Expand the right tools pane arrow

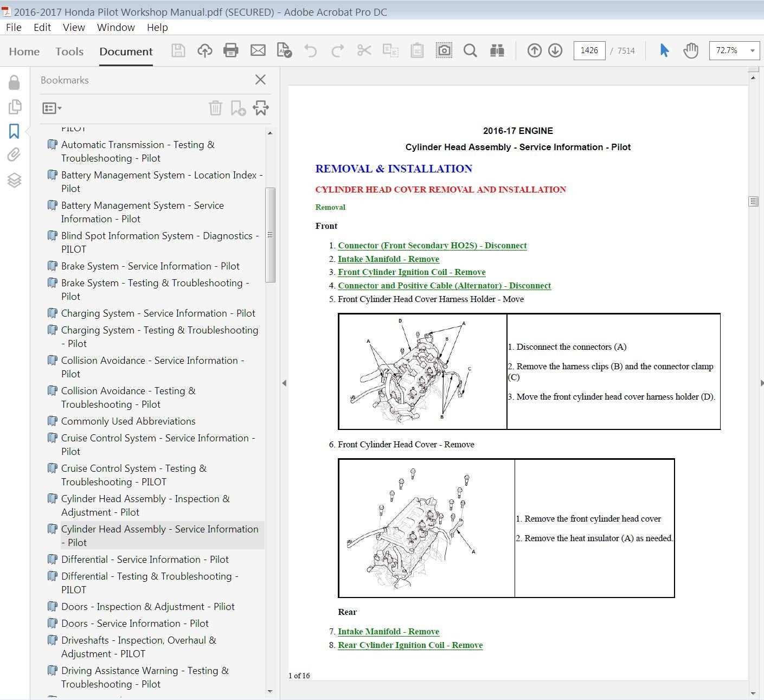(x=761, y=383)
